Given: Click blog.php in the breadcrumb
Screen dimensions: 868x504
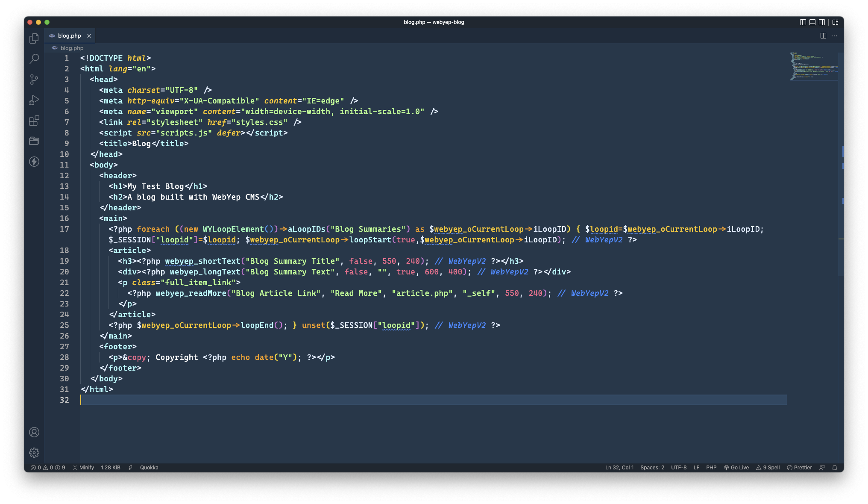Looking at the screenshot, I should click(72, 48).
